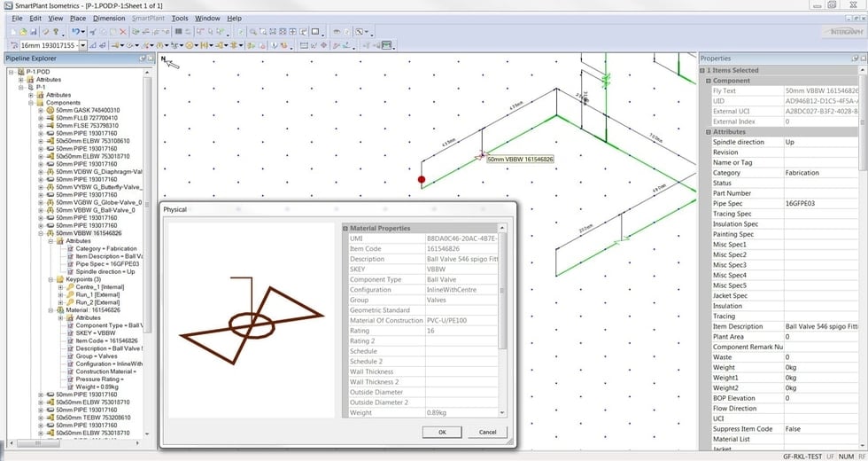Click the 50mm GASK 748400310 component icon
868x461 pixels.
(x=49, y=110)
